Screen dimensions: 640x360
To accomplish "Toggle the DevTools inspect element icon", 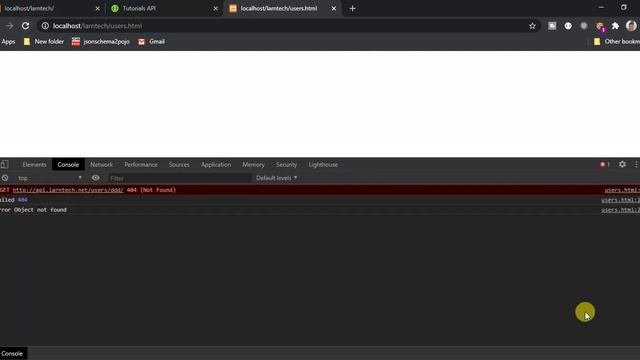I will tap(4, 164).
